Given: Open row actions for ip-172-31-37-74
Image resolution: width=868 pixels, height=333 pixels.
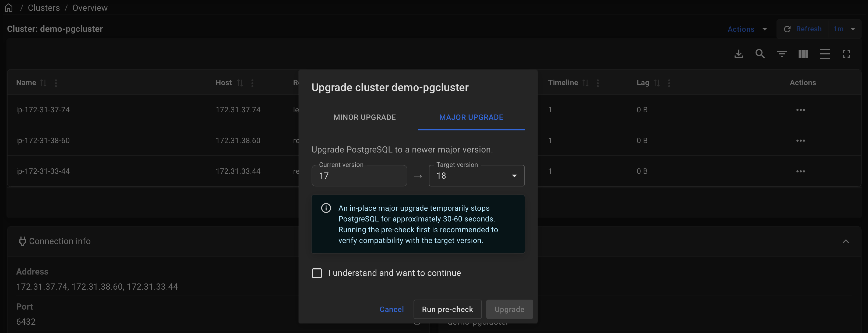Looking at the screenshot, I should pyautogui.click(x=801, y=110).
